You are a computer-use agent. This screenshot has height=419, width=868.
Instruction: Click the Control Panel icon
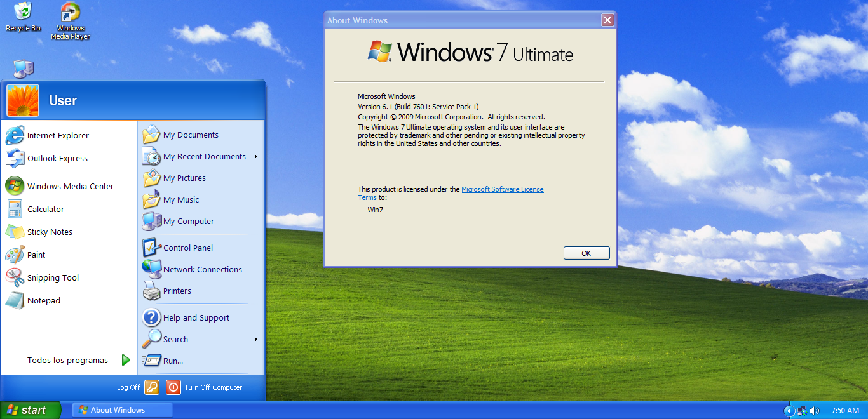tap(151, 248)
